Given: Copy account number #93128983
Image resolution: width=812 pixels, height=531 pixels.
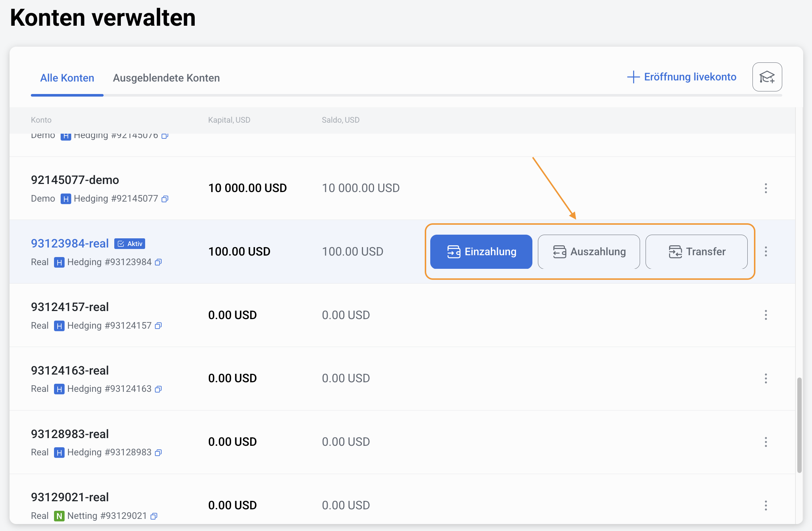Looking at the screenshot, I should point(158,453).
